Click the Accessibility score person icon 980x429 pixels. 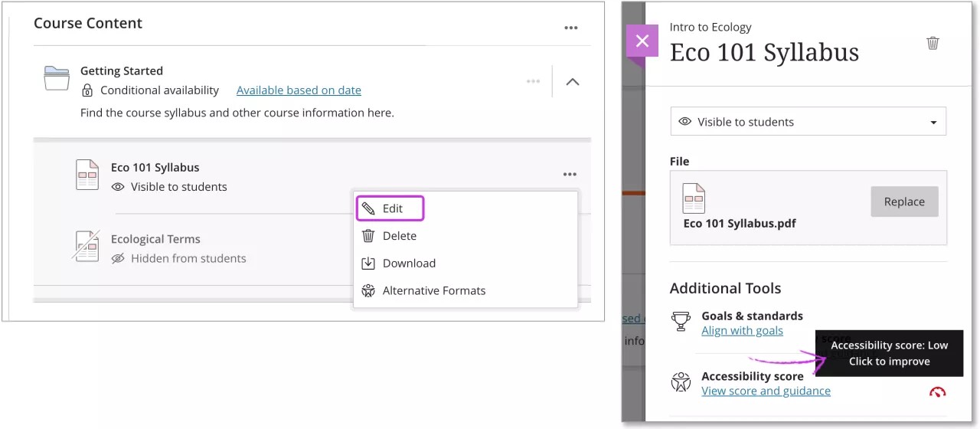coord(680,382)
